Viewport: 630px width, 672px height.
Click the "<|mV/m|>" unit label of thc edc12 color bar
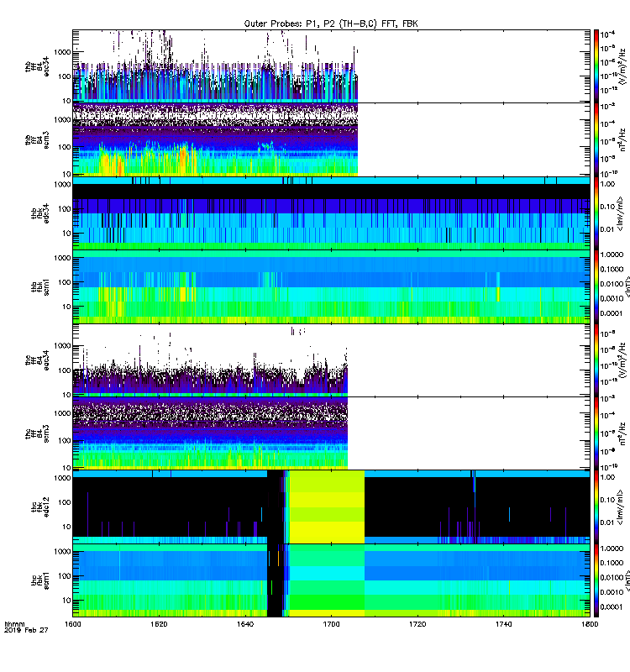tap(621, 507)
